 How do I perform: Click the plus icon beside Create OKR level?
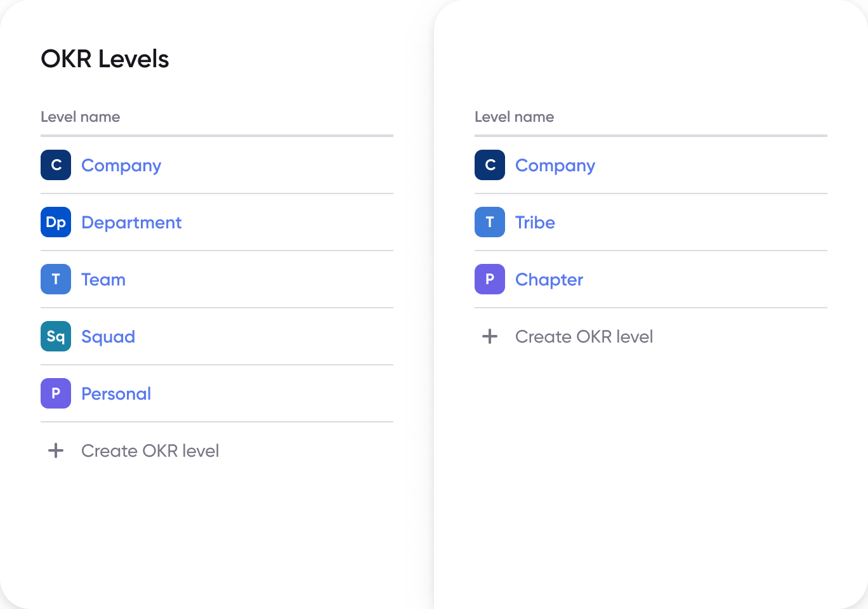[x=56, y=450]
